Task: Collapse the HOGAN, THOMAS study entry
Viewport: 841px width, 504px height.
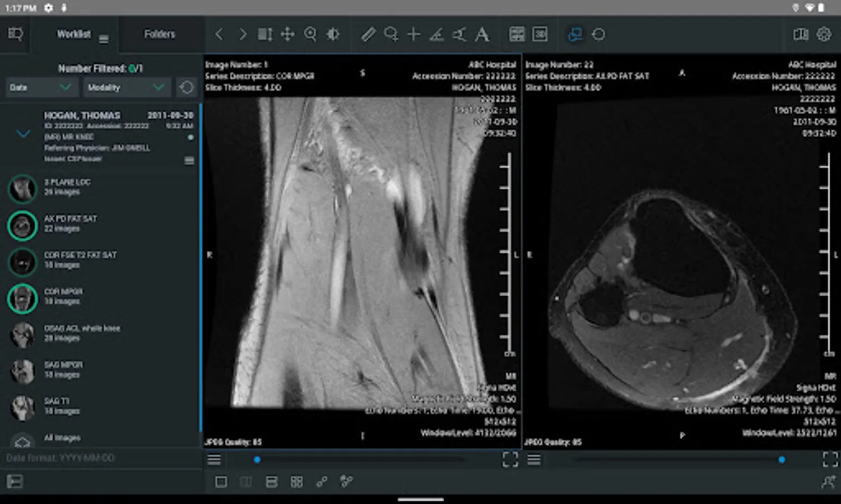Action: tap(23, 134)
